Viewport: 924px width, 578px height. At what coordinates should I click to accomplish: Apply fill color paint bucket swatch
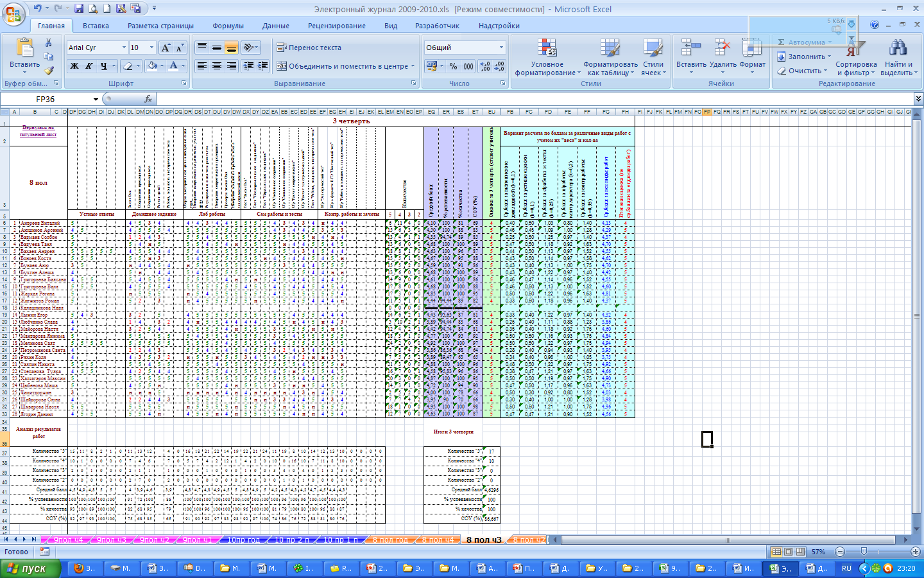coord(152,66)
